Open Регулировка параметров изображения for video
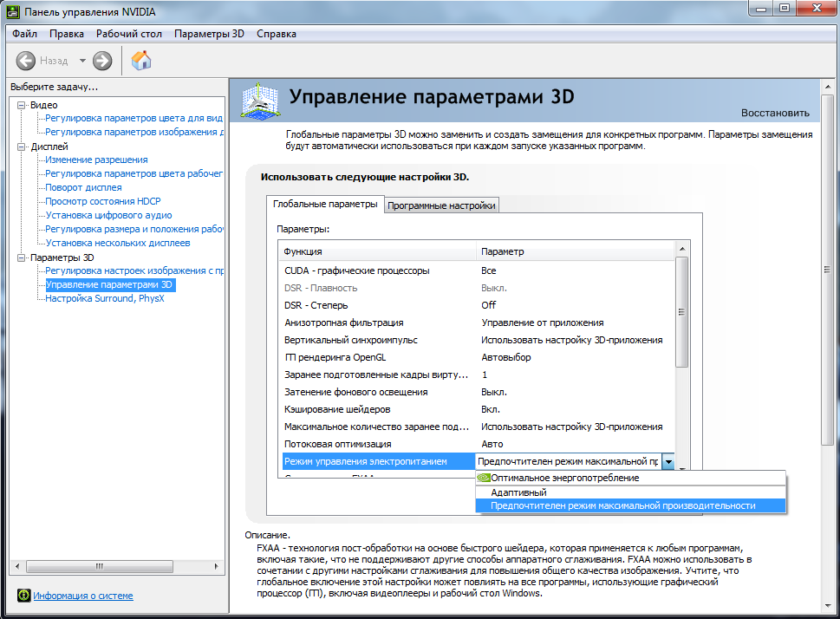The width and height of the screenshot is (840, 619). [133, 132]
